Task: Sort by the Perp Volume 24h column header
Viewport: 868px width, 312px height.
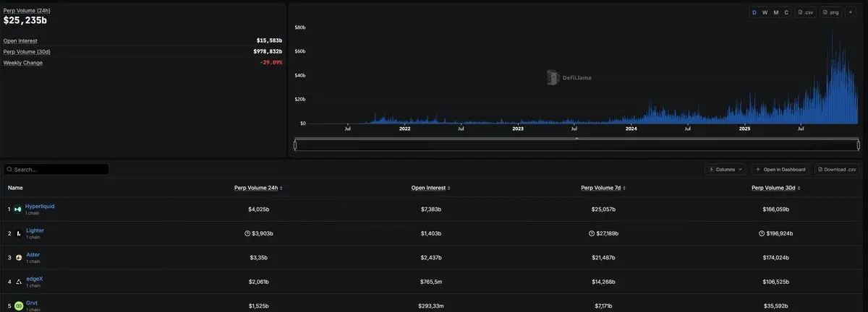Action: [258, 188]
